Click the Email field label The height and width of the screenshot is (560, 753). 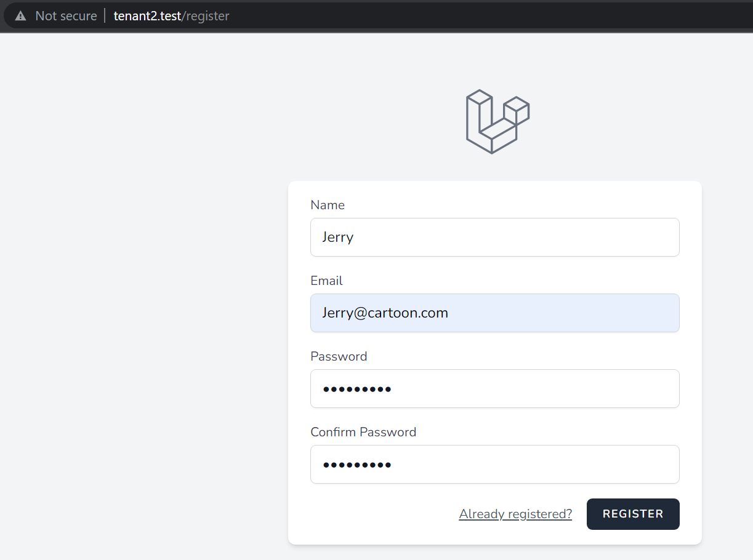326,281
